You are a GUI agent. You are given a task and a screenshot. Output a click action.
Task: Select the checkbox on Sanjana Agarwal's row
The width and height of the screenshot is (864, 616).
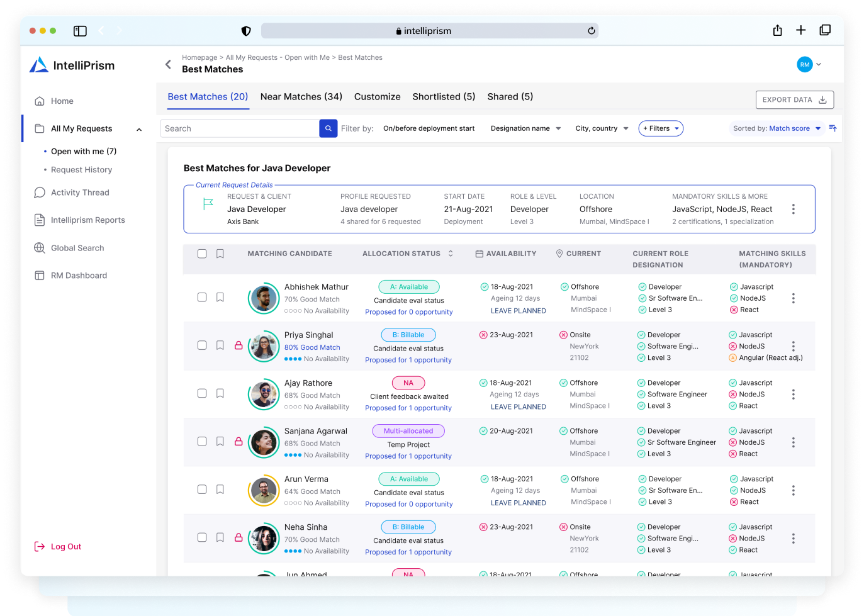pyautogui.click(x=201, y=441)
